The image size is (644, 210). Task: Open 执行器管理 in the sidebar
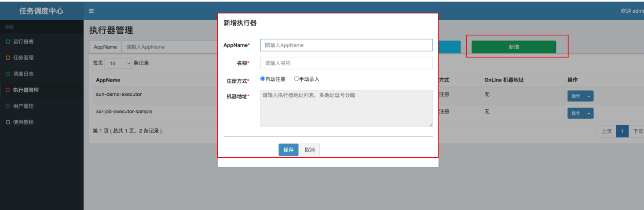26,90
